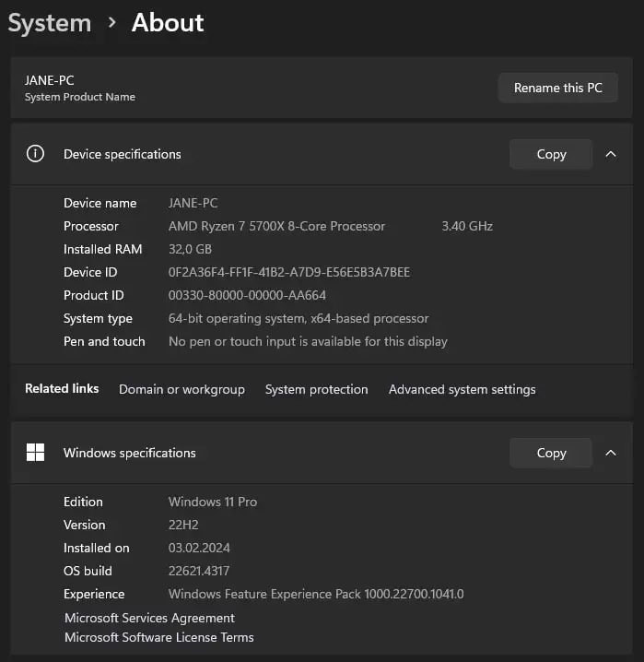Click the Windows Feature Experience Pack value
This screenshot has height=662, width=644.
tap(316, 594)
